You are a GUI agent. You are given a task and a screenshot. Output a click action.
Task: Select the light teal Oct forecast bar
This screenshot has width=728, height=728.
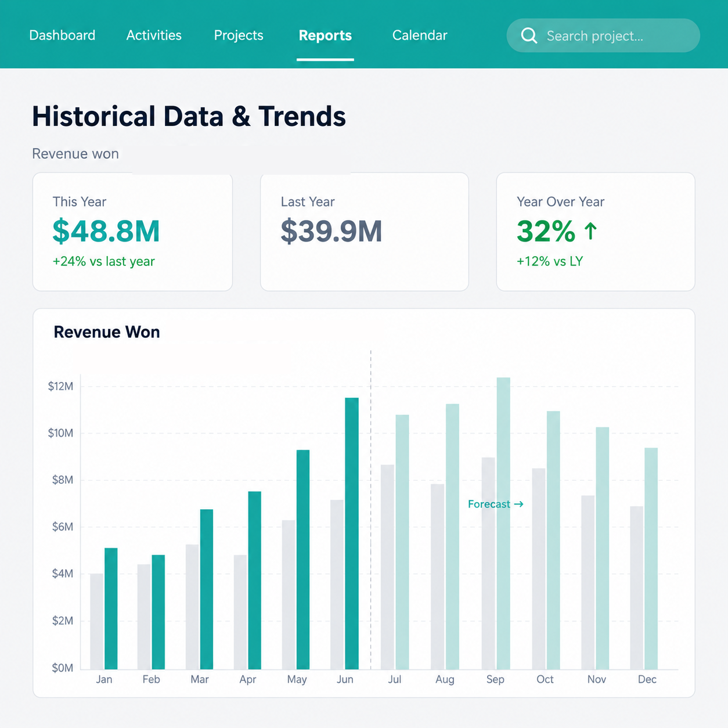coord(553,540)
